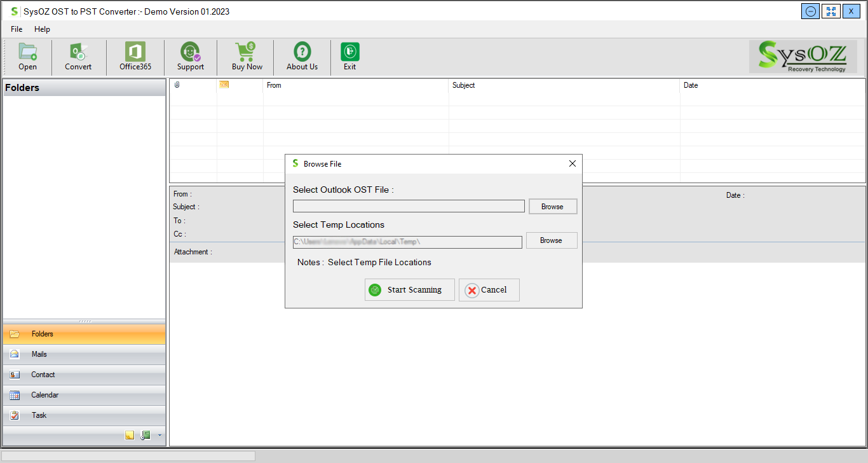Viewport: 868px width, 463px height.
Task: Switch to the Calendar pane
Action: [x=44, y=395]
